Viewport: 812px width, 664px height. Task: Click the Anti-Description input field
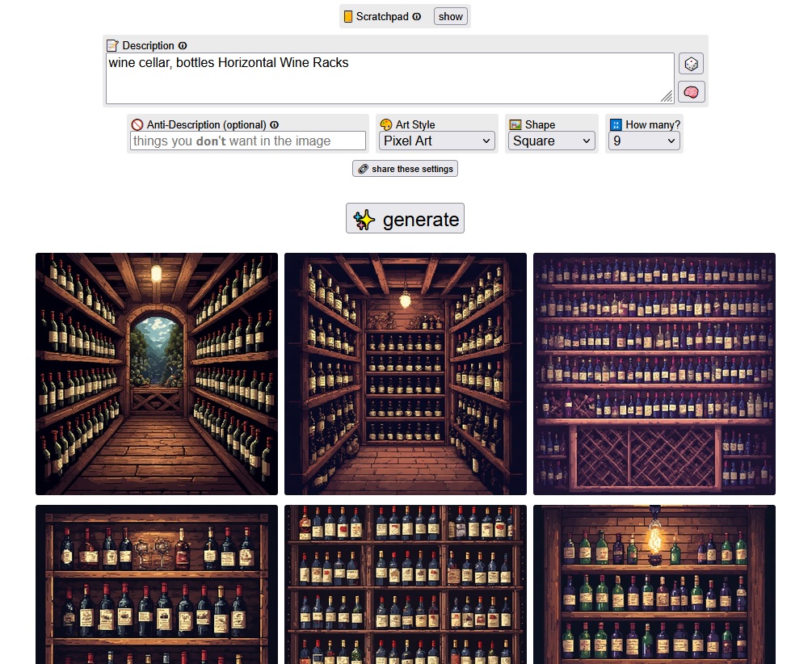[x=247, y=141]
